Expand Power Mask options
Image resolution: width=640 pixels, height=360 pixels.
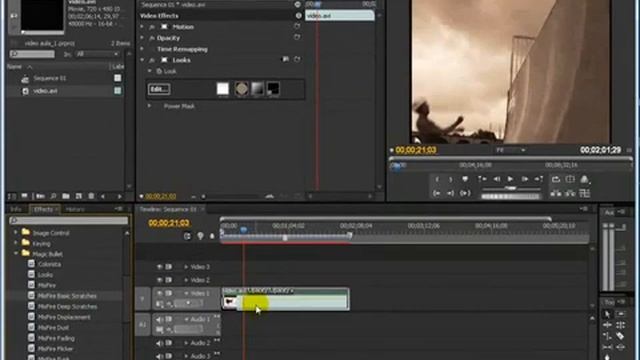[x=149, y=106]
